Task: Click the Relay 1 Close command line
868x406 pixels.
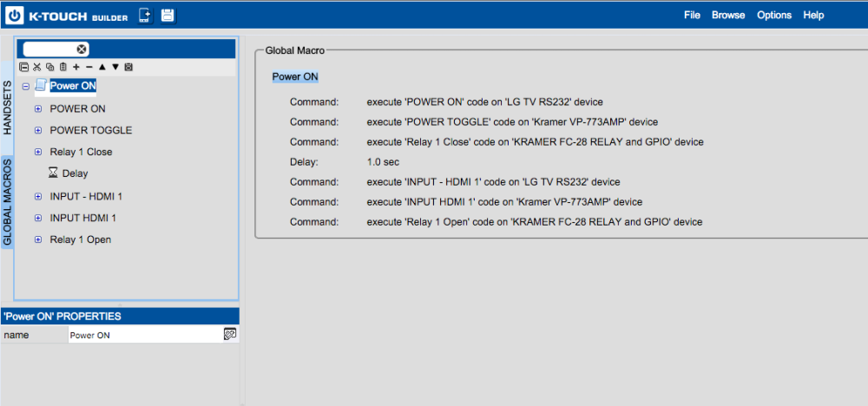Action: [x=536, y=142]
